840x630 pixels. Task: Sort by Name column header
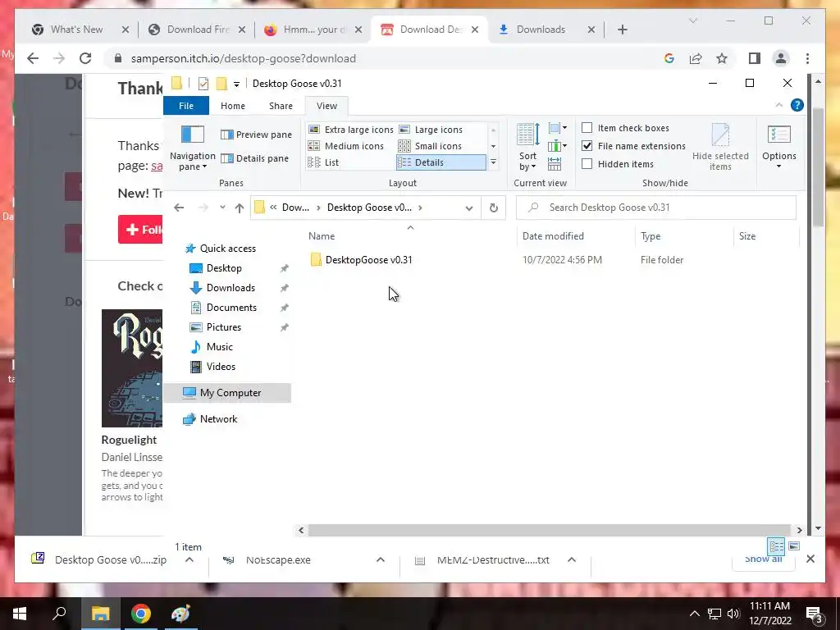pyautogui.click(x=322, y=236)
